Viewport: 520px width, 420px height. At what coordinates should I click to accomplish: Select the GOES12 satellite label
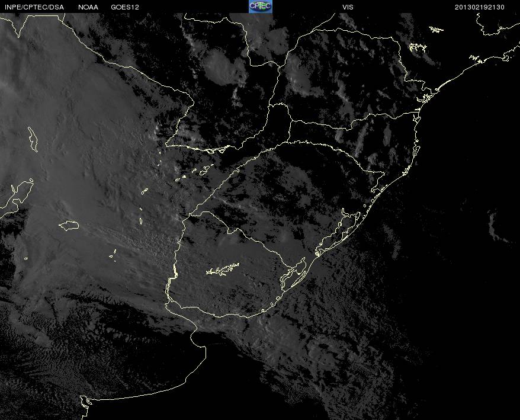(x=125, y=7)
